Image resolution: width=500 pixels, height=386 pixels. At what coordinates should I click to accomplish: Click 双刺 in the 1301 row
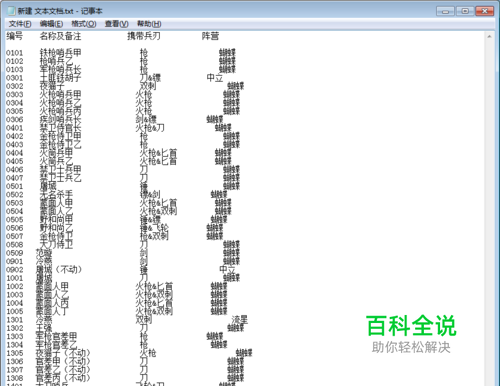click(x=144, y=319)
